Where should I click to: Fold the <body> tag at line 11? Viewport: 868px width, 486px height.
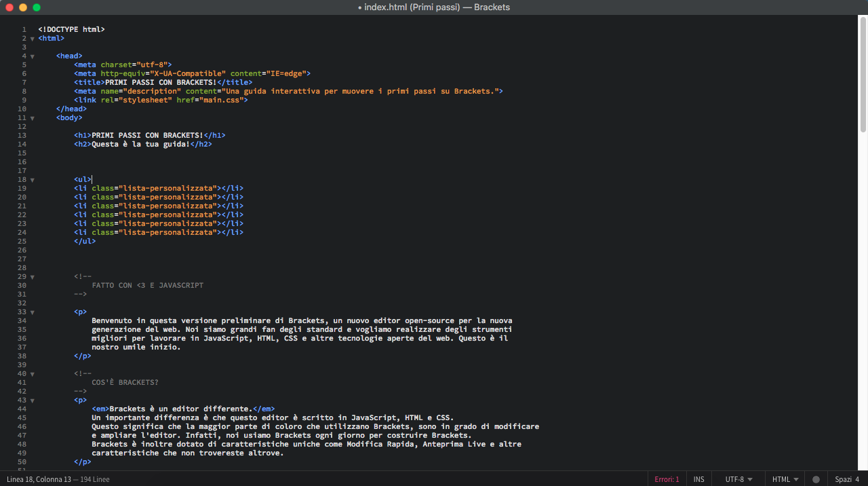32,118
